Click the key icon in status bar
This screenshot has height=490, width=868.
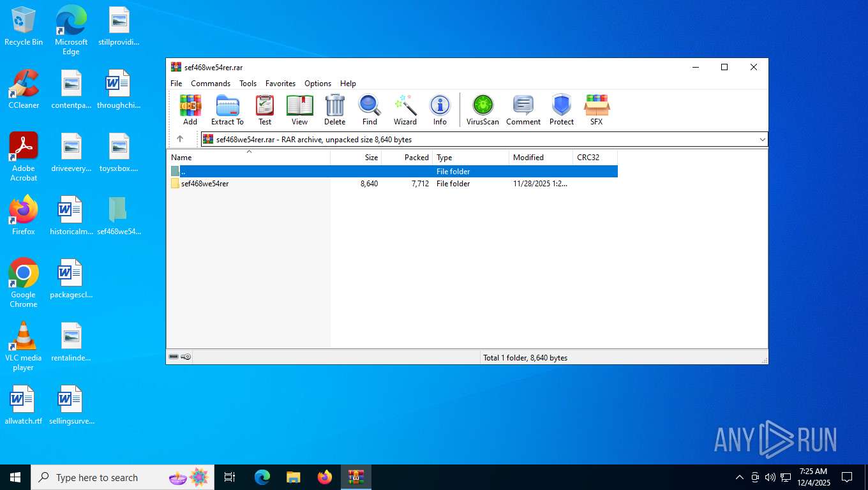pos(186,357)
